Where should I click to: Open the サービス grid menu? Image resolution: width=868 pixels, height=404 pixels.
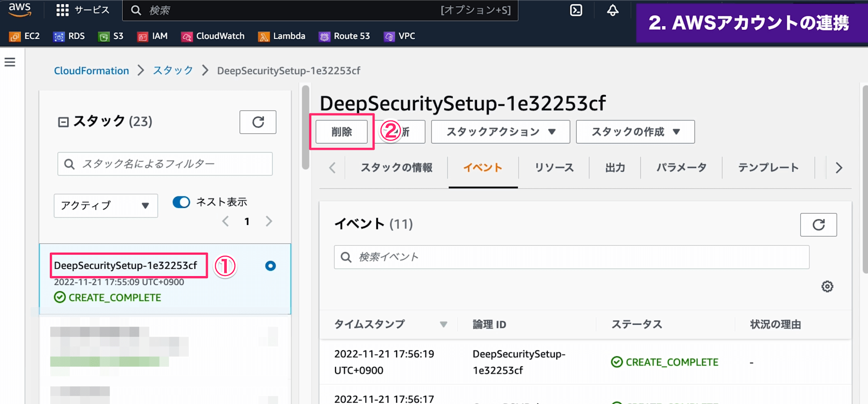coord(82,10)
